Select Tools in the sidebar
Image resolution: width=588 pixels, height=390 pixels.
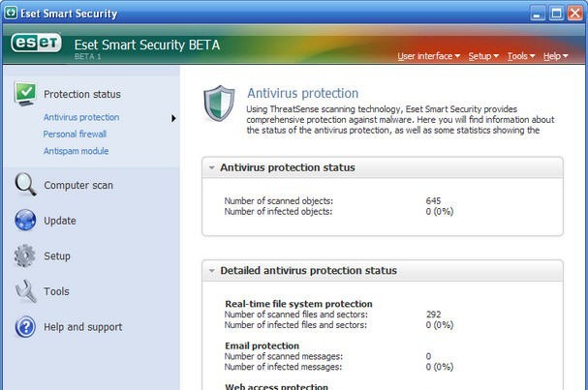(x=56, y=291)
